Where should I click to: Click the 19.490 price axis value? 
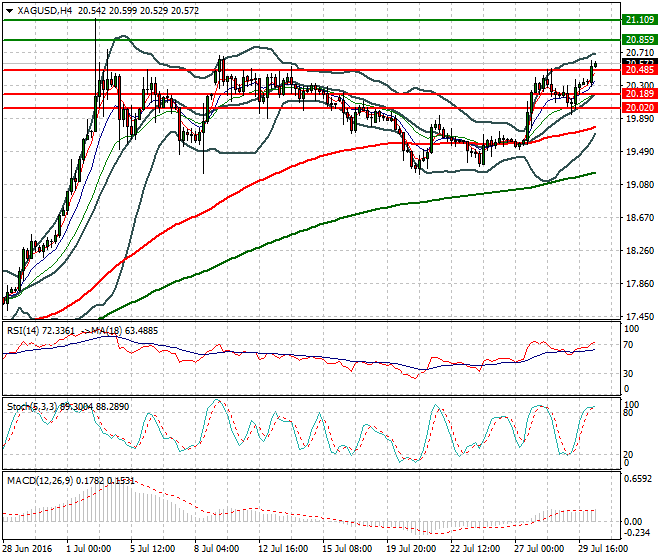(x=640, y=152)
